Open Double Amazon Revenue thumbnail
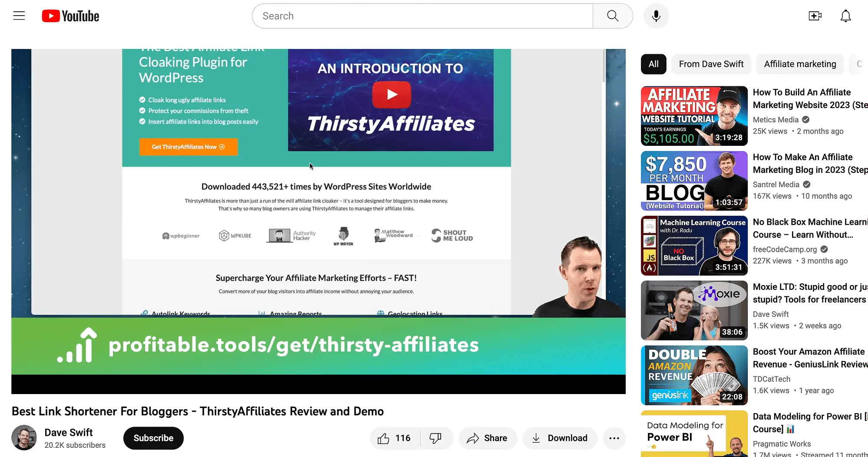Image resolution: width=868 pixels, height=457 pixels. pyautogui.click(x=694, y=375)
